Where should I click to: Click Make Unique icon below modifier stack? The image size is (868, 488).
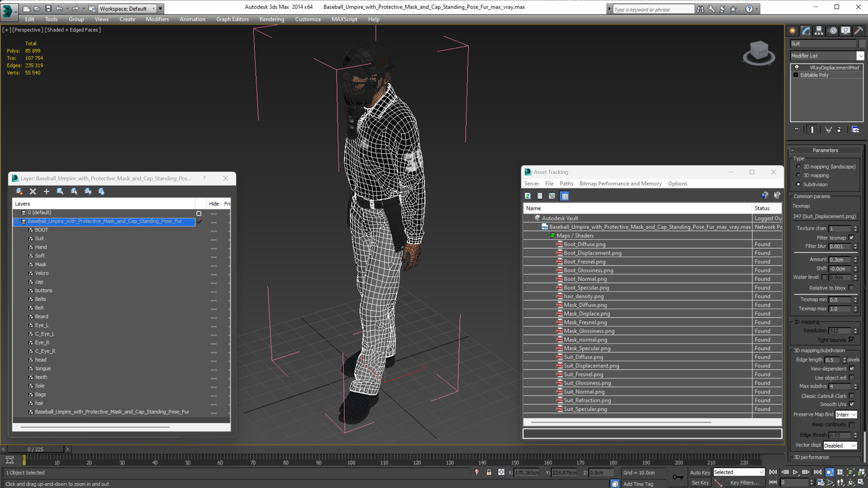click(828, 129)
